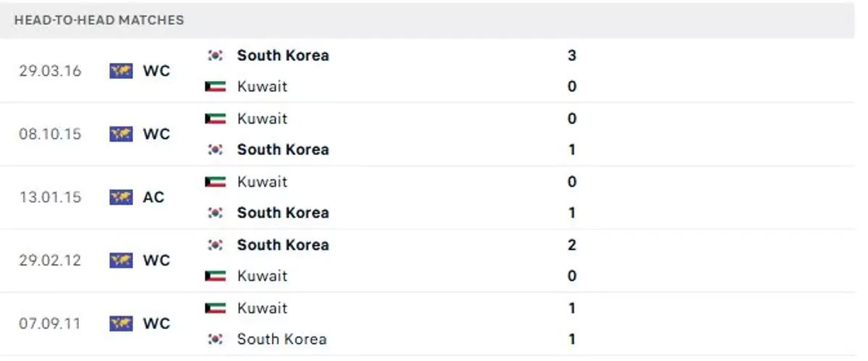Click the South Korea flag in the 29.02.12 match
The height and width of the screenshot is (361, 868).
click(x=216, y=245)
